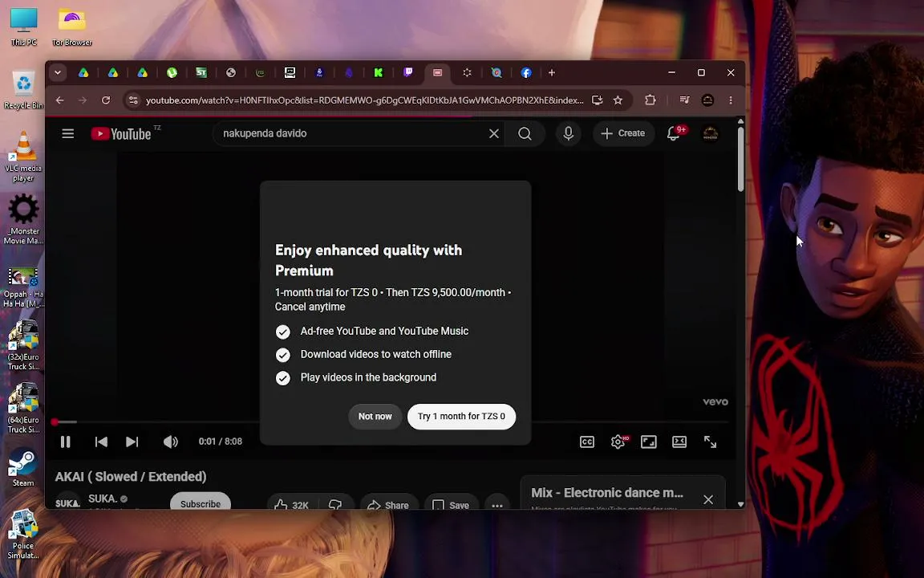Run search with the magnifier icon

point(525,134)
